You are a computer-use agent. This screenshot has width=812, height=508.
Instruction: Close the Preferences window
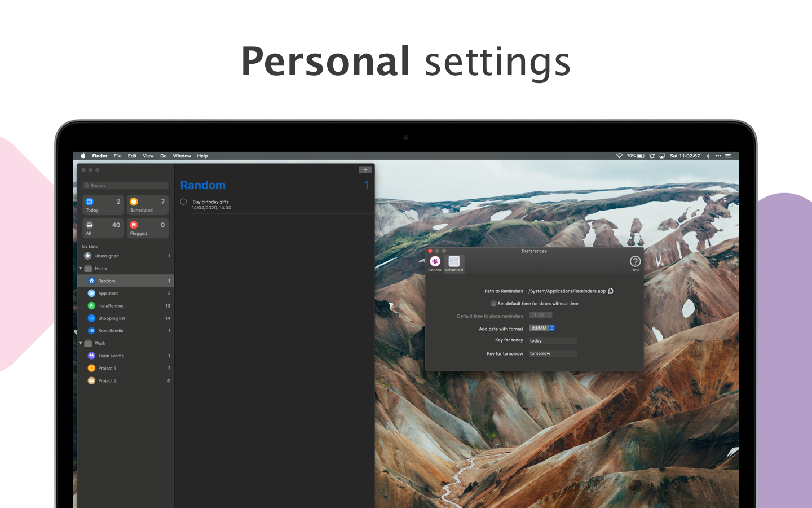(x=430, y=251)
